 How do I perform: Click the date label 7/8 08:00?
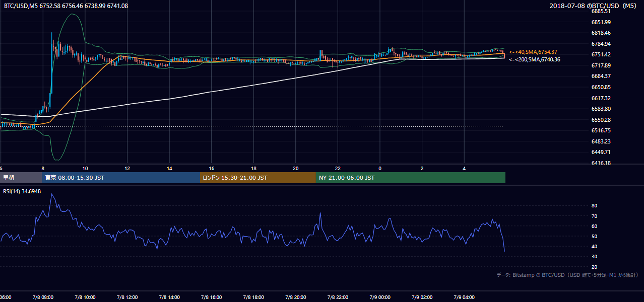tap(43, 297)
